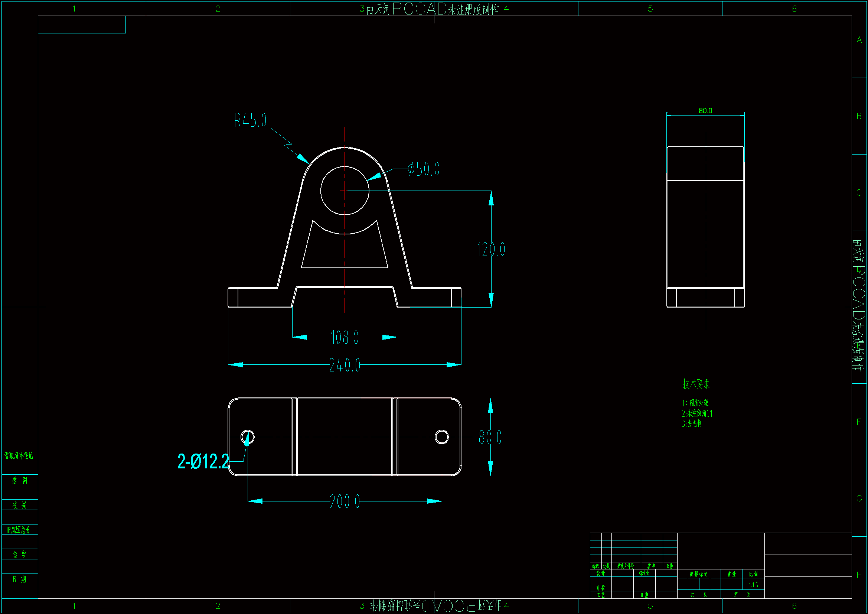Viewport: 868px width, 614px height.
Task: Select the 108.0 width dimension text
Action: pyautogui.click(x=345, y=337)
